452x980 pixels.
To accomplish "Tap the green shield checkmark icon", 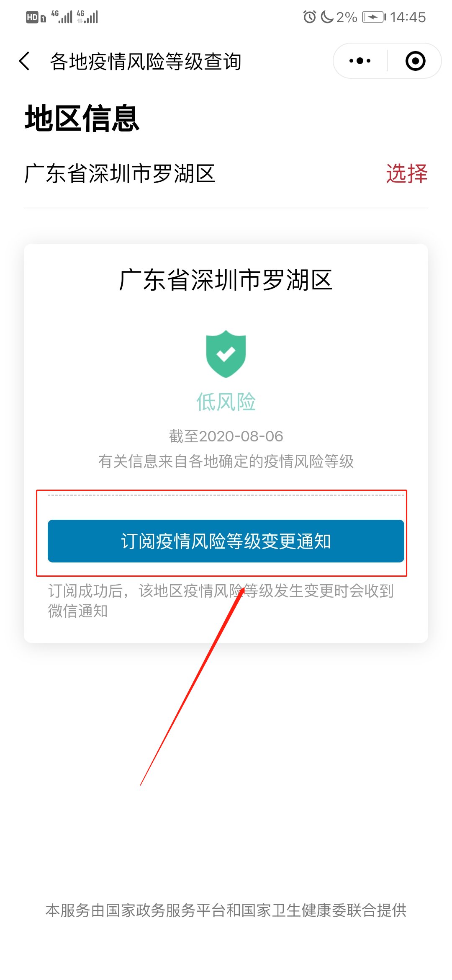I will tap(226, 354).
